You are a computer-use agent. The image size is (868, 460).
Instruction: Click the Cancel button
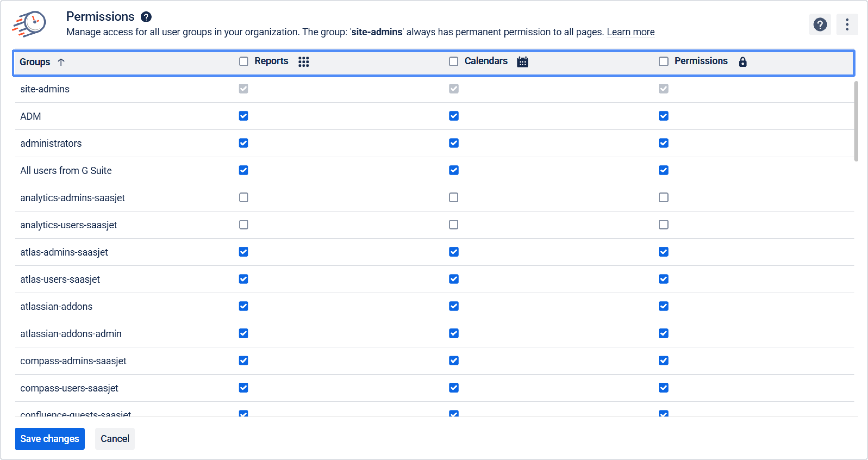click(115, 439)
